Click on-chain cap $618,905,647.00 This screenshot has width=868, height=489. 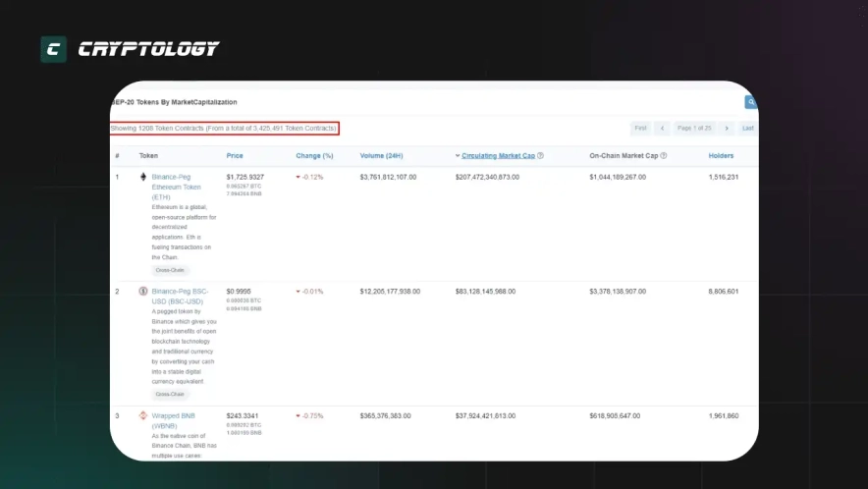[x=615, y=415]
